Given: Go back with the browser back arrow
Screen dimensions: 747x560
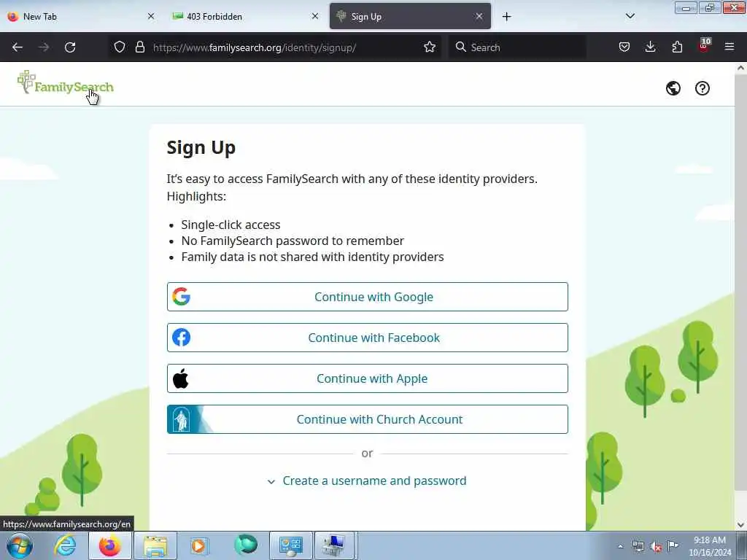Looking at the screenshot, I should tap(18, 47).
